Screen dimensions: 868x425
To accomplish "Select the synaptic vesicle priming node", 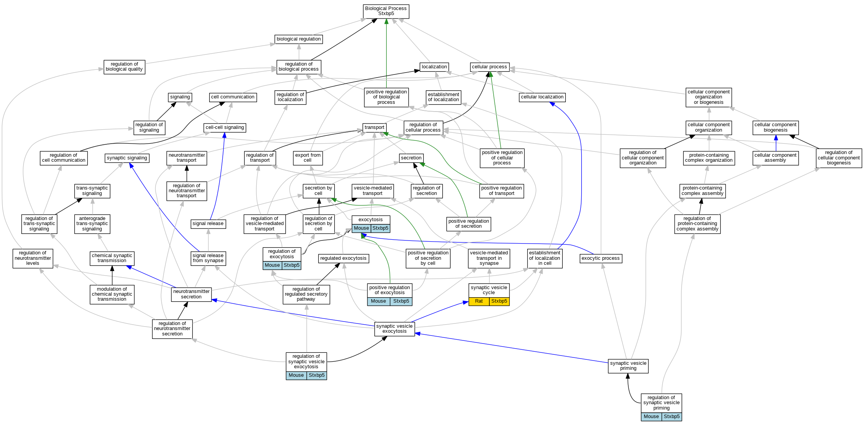I will (628, 366).
